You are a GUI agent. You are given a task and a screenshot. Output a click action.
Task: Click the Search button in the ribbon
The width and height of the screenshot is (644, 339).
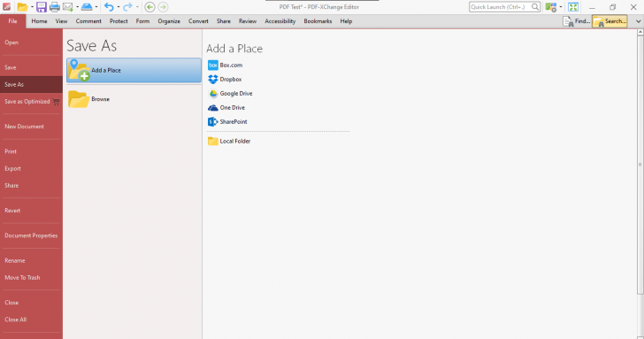609,21
